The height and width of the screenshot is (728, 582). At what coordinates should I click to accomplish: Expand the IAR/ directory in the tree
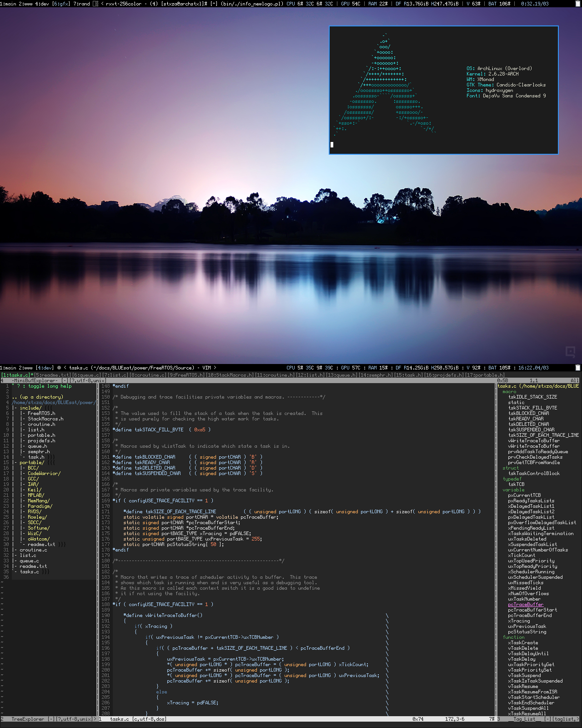tap(33, 485)
